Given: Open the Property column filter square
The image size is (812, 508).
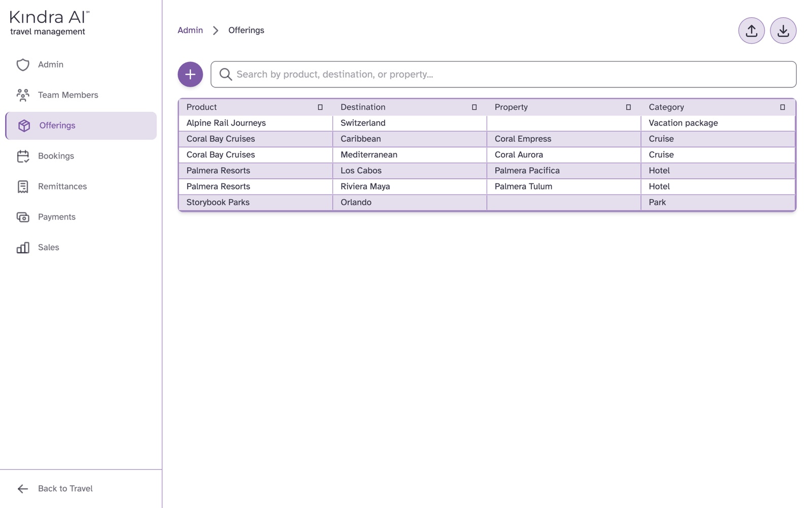Looking at the screenshot, I should point(628,107).
